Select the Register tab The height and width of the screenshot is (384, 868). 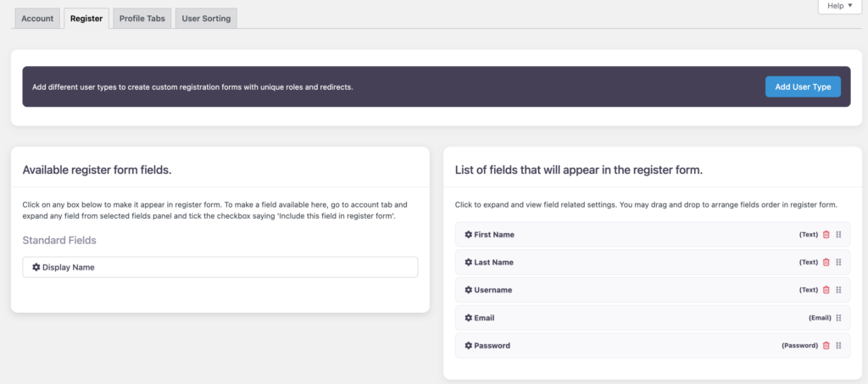pos(86,18)
